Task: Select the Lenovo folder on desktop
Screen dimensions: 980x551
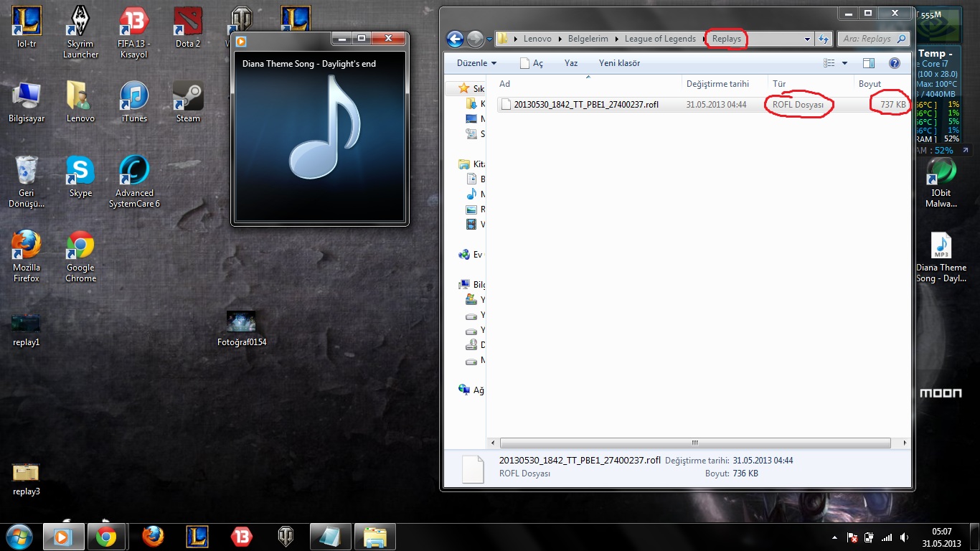Action: (80, 103)
